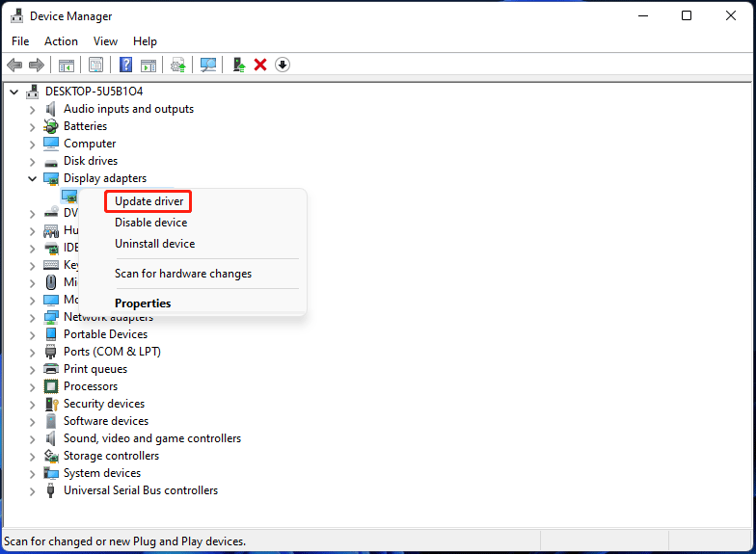Click the red X Uninstall device icon

260,65
